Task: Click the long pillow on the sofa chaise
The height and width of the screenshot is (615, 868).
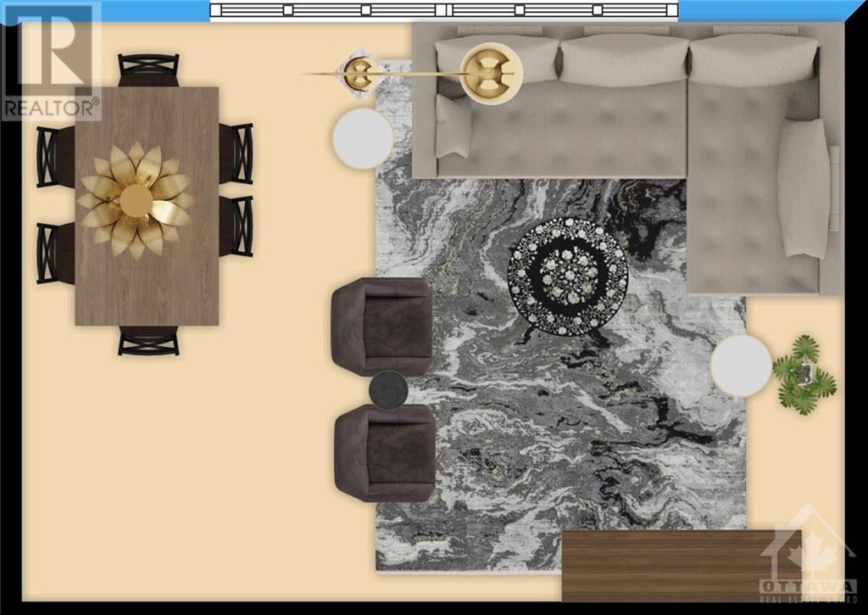Action: 803,187
